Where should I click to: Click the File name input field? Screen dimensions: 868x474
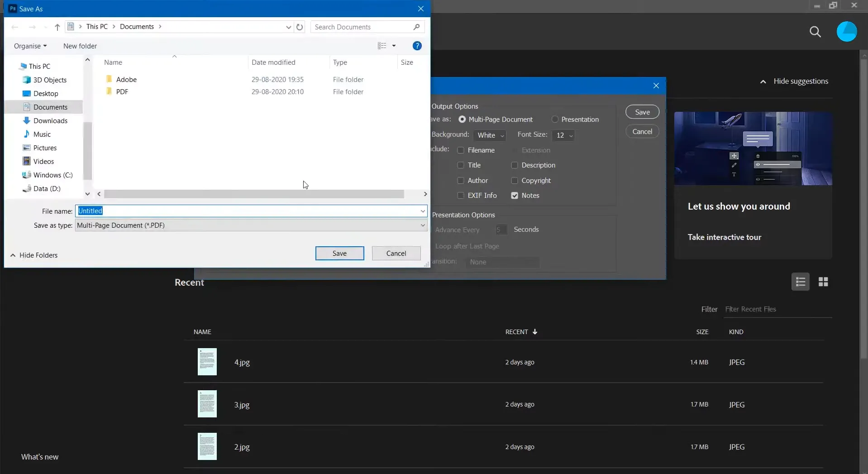(x=249, y=211)
